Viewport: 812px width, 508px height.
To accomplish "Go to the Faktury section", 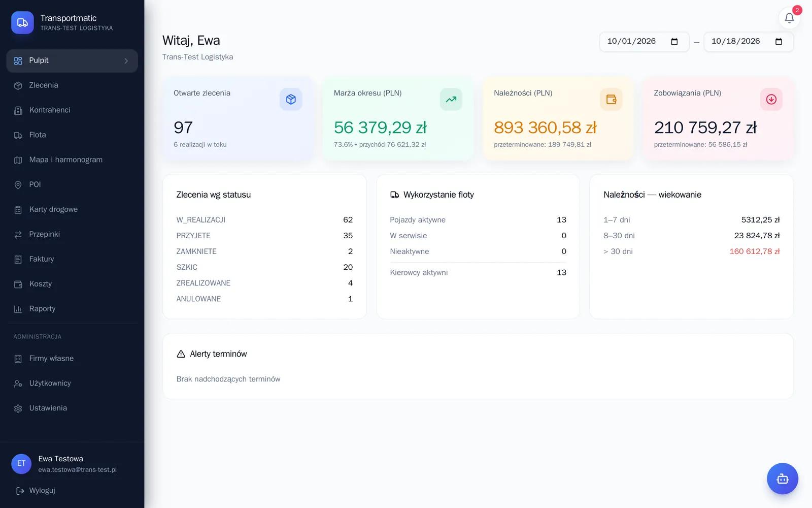I will click(72, 260).
